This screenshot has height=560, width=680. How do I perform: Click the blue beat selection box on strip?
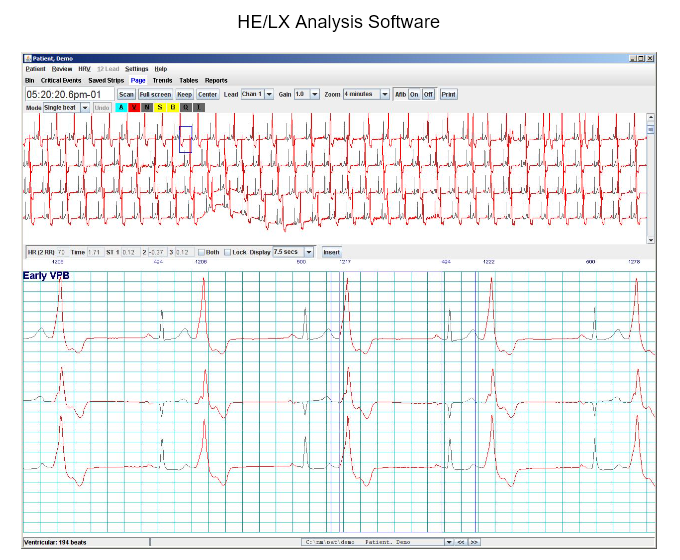(x=185, y=139)
